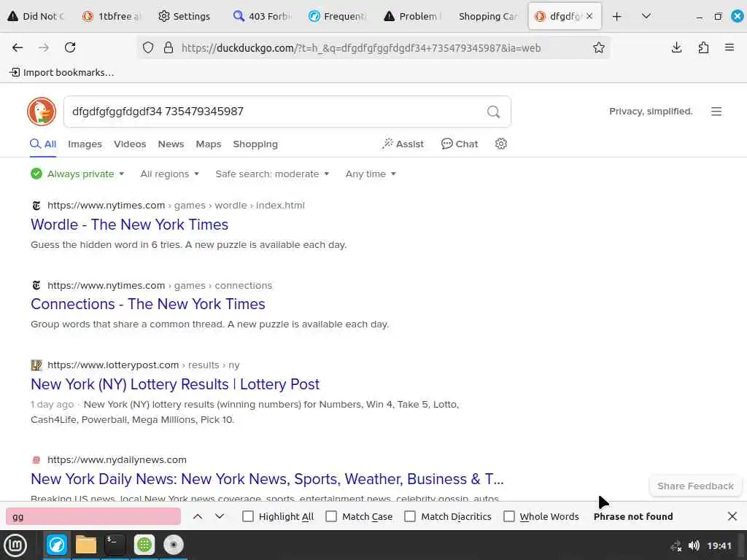
Task: Switch to the Shopping Cart browser tab
Action: point(488,16)
